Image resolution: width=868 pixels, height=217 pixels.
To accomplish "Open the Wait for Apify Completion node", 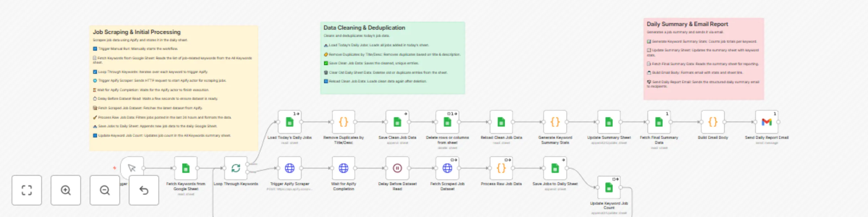I will [x=344, y=168].
